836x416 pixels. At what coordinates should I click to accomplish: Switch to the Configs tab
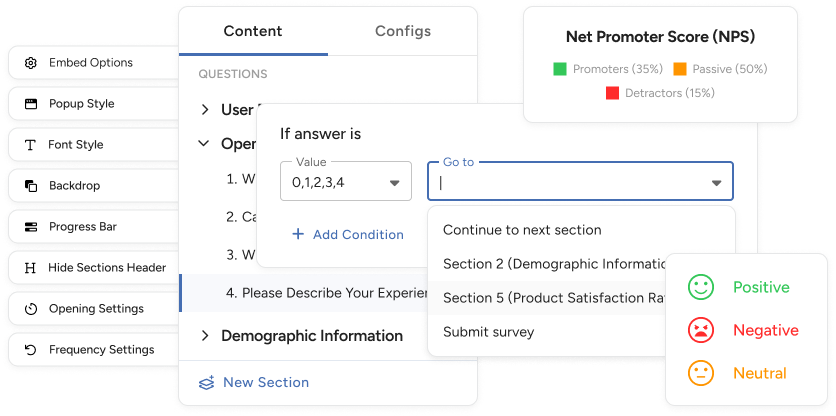tap(403, 31)
